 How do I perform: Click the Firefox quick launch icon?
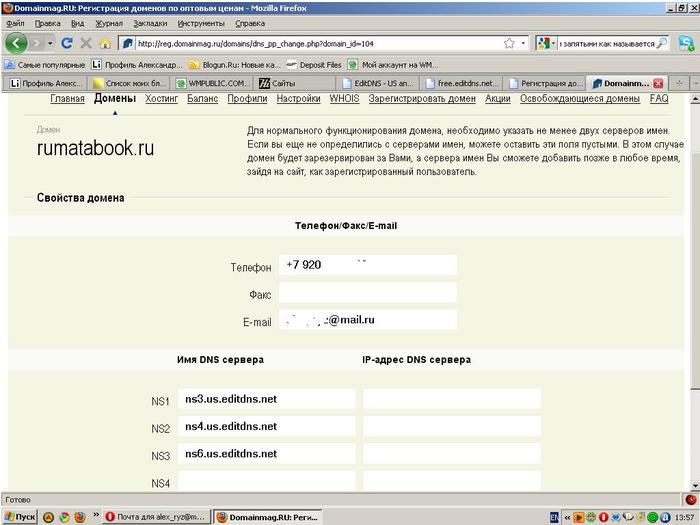79,517
